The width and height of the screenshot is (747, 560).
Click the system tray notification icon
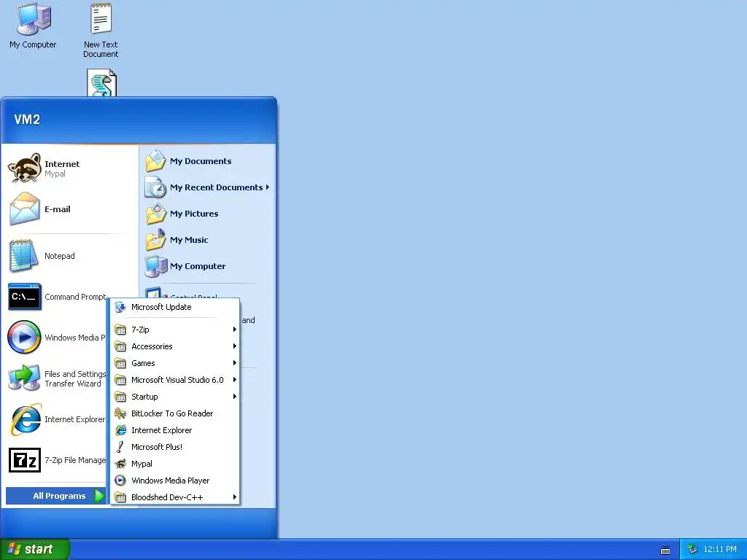[692, 549]
